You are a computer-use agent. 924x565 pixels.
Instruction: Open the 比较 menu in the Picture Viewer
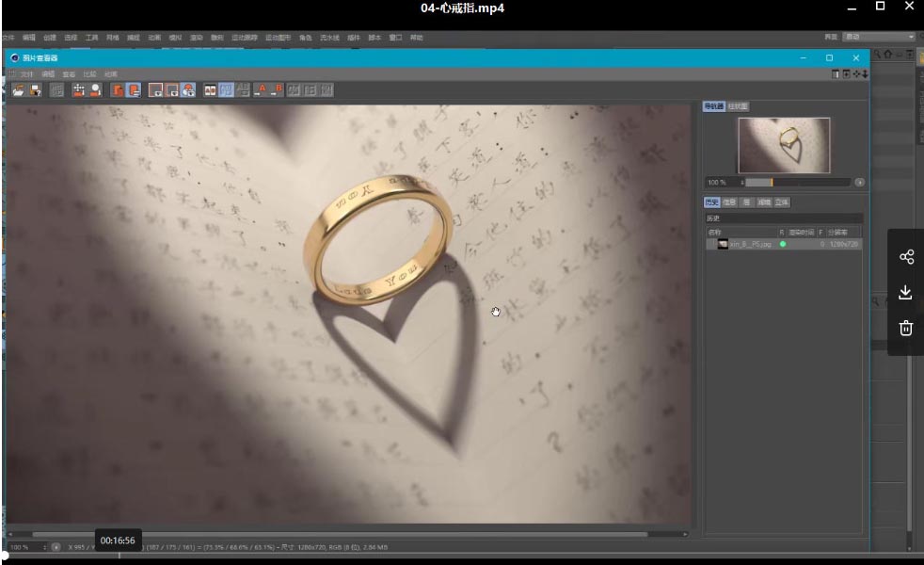pos(89,74)
